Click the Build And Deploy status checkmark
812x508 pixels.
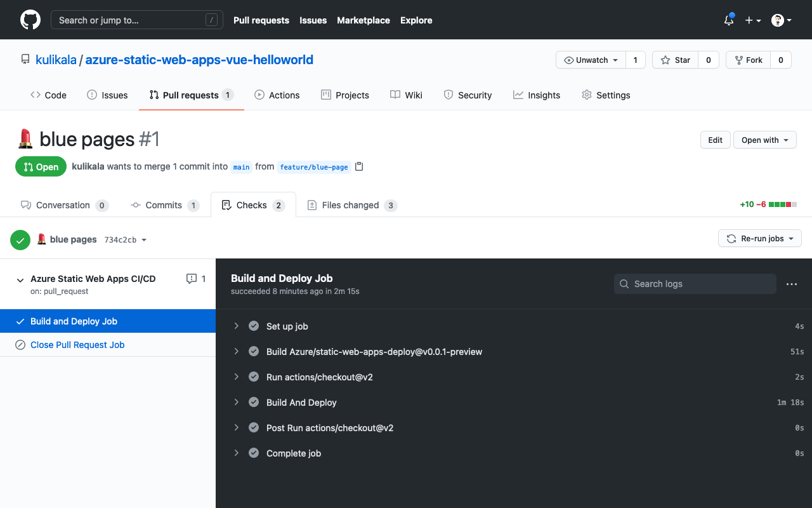click(254, 402)
